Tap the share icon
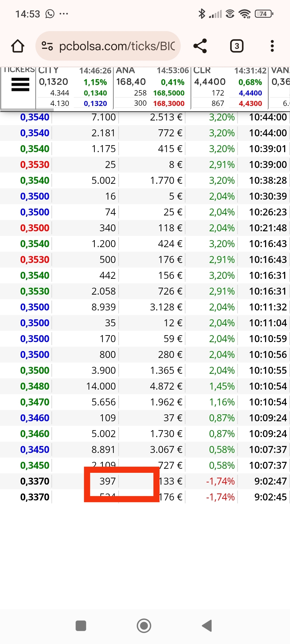The width and height of the screenshot is (290, 644). (200, 46)
